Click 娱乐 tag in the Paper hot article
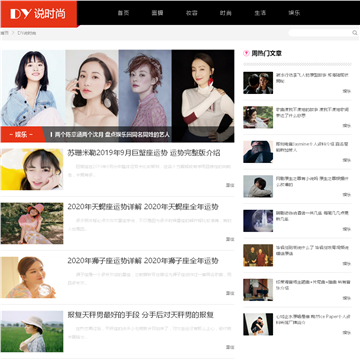This screenshot has height=360, width=360. click(347, 332)
